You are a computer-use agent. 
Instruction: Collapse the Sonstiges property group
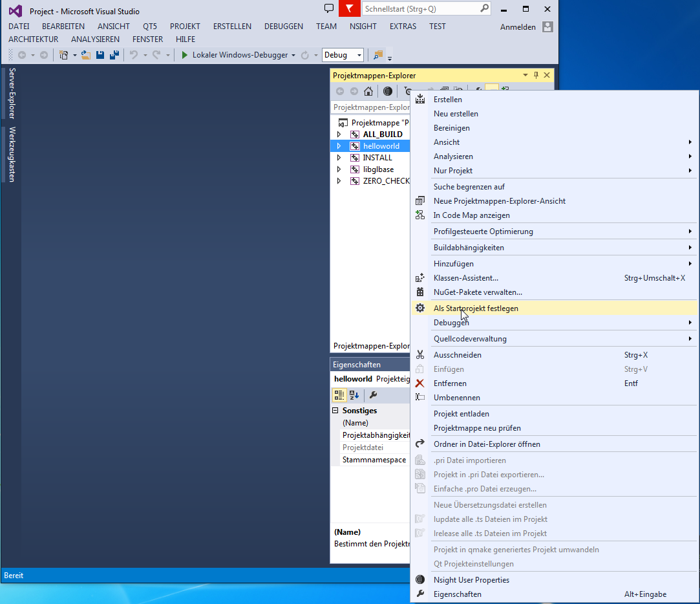[x=335, y=410]
